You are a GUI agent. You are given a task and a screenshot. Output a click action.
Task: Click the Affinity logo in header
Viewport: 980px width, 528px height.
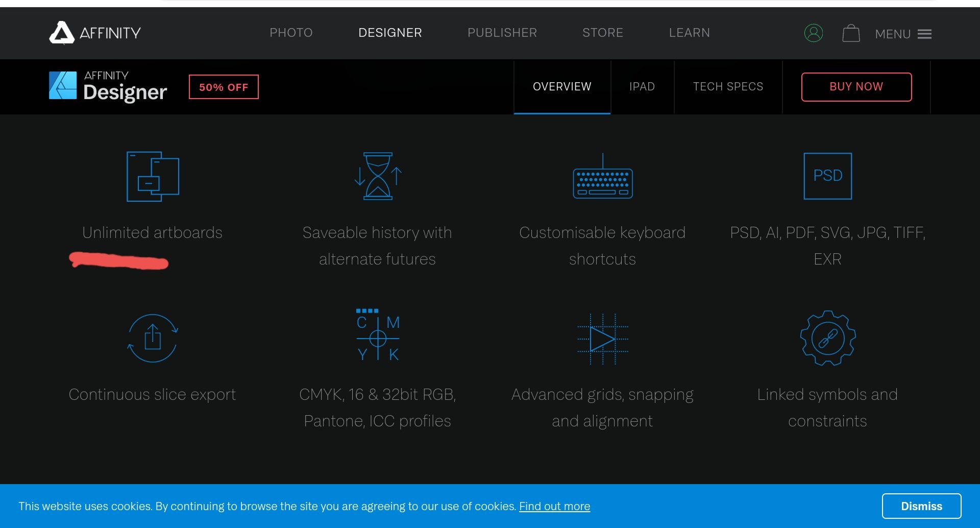(x=95, y=33)
